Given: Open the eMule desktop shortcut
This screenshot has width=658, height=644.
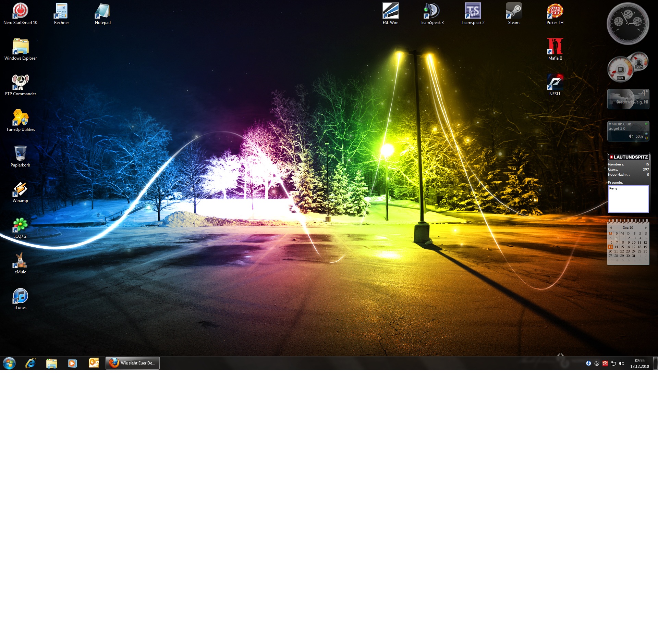Looking at the screenshot, I should [20, 261].
